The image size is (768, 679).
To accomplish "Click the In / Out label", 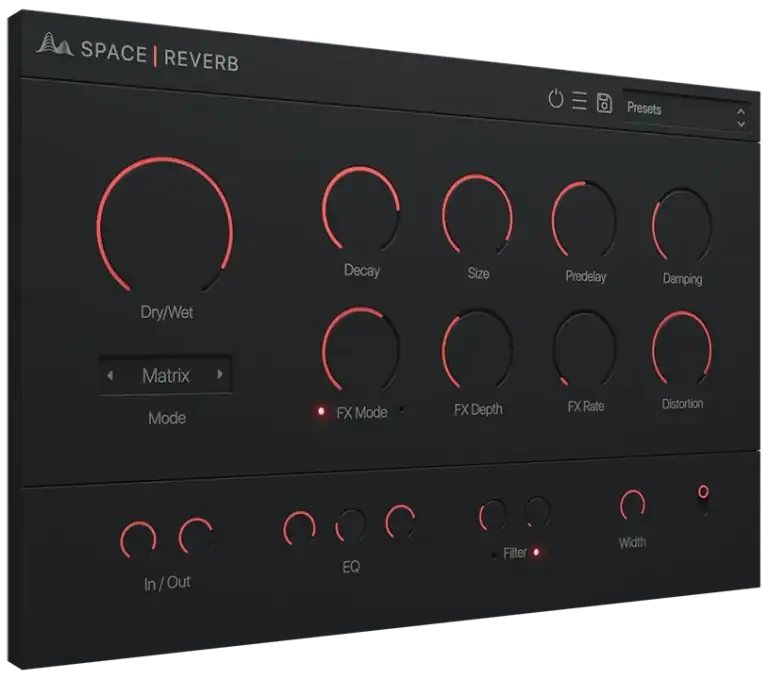I will coord(167,583).
